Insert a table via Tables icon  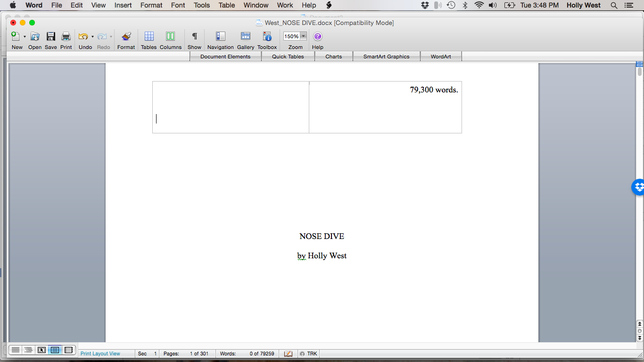click(x=149, y=36)
